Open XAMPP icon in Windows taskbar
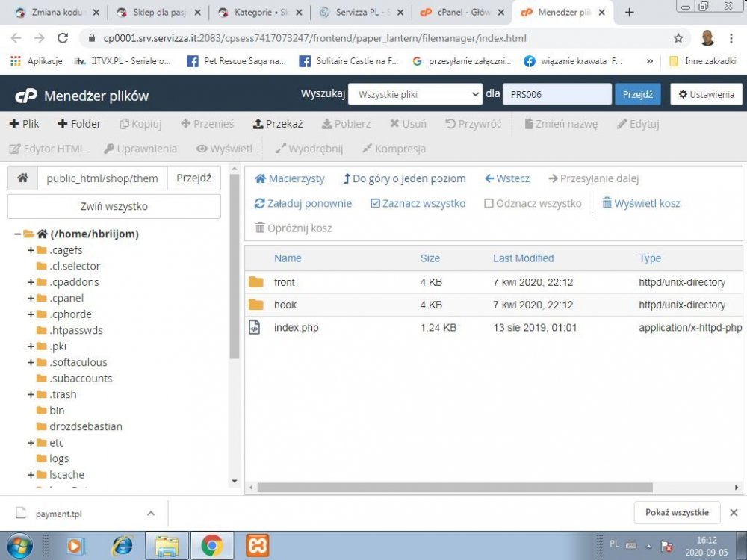Viewport: 747px width, 560px height. (x=257, y=546)
